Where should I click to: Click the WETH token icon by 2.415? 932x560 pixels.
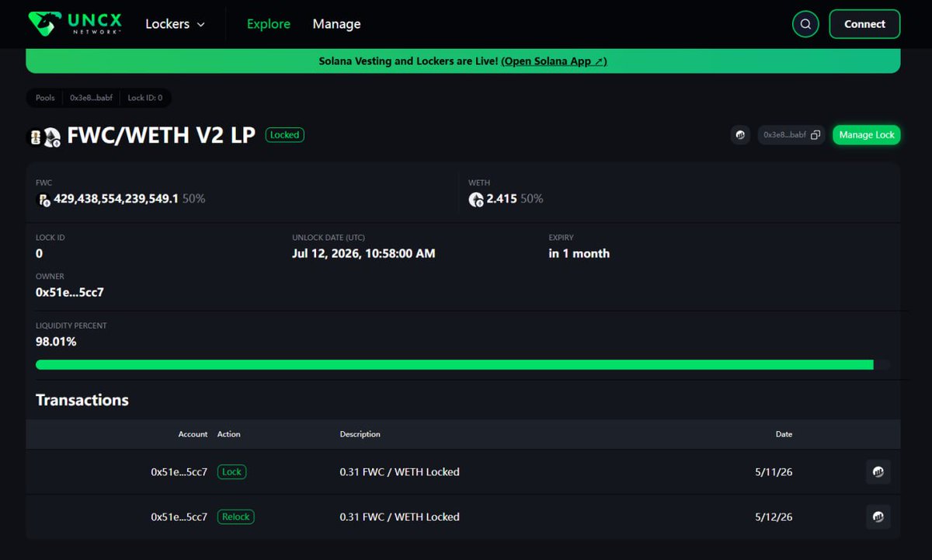pyautogui.click(x=476, y=200)
